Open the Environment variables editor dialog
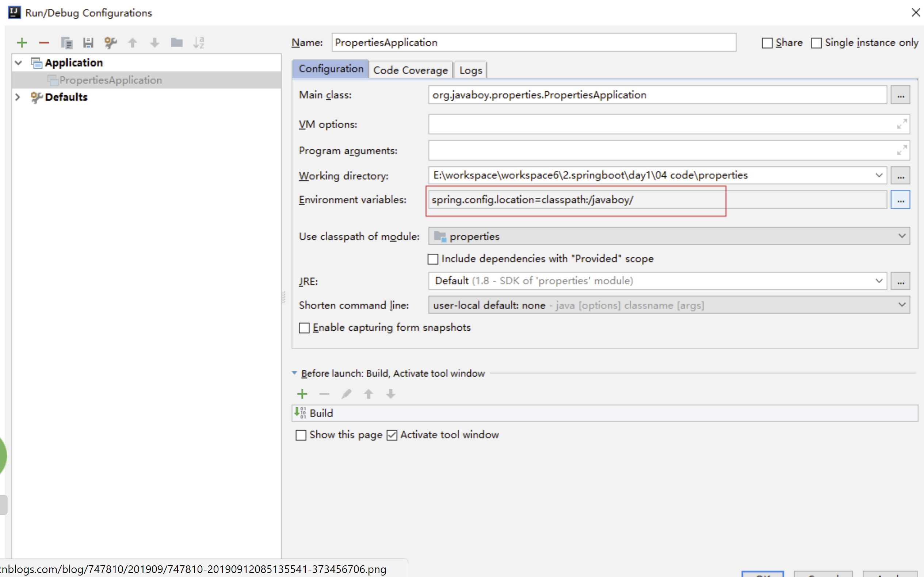Screen dimensions: 924x577 (900, 199)
